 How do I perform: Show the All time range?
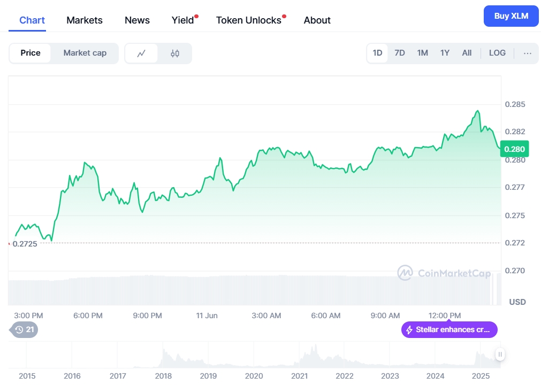467,53
